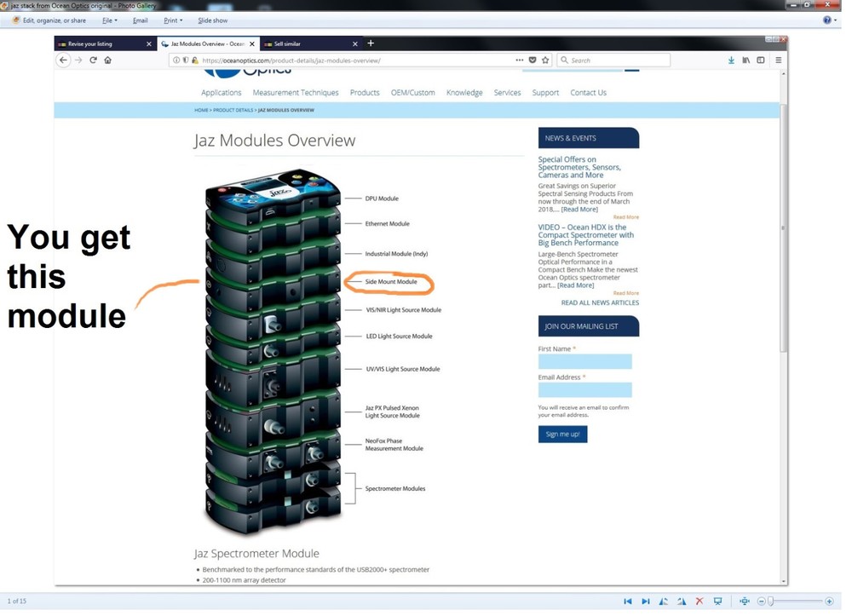The width and height of the screenshot is (852, 616).
Task: Click the browser home icon
Action: (107, 60)
